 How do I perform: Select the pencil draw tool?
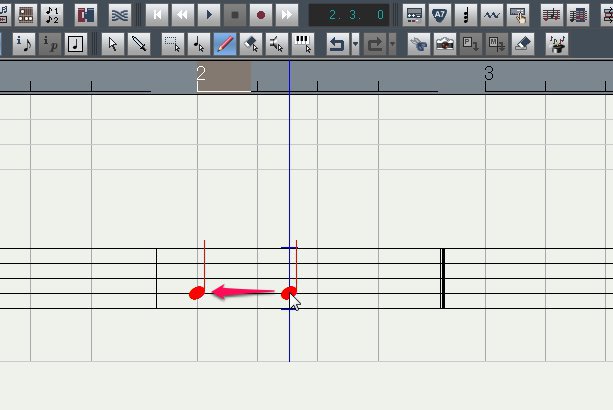coord(225,45)
